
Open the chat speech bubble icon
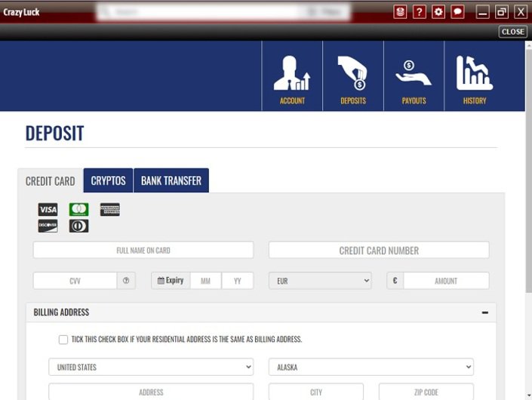pyautogui.click(x=457, y=12)
